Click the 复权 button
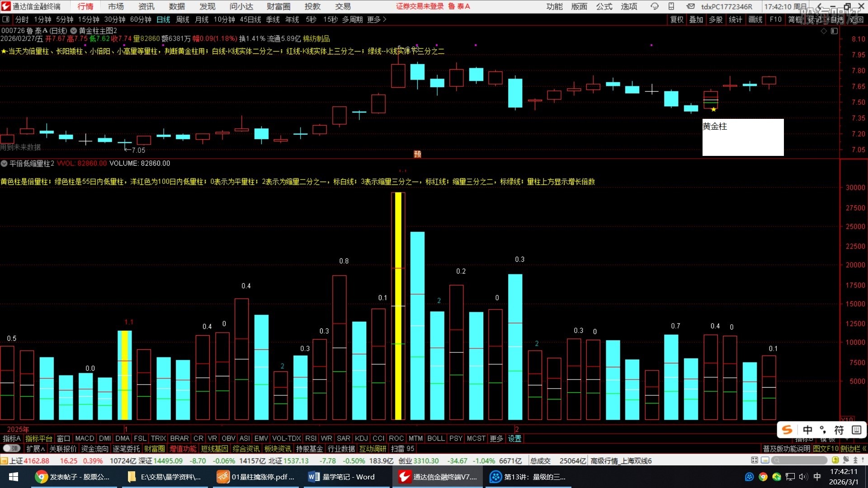This screenshot has height=488, width=868. point(676,19)
